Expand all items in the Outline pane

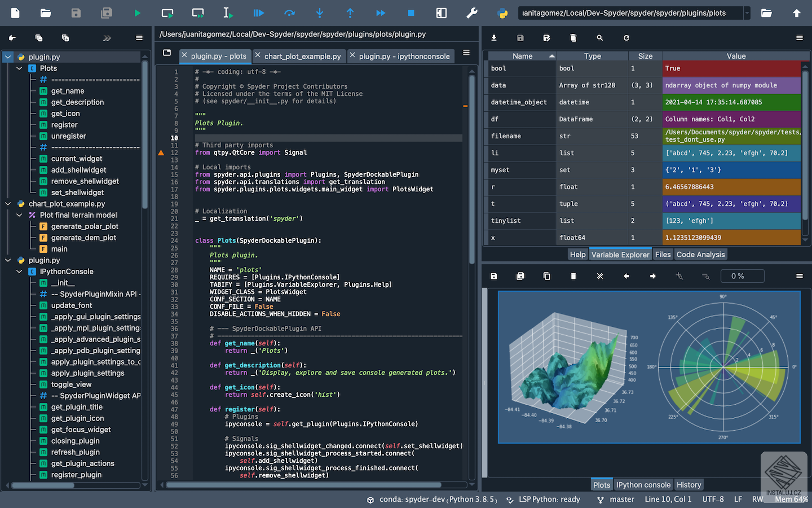click(65, 38)
